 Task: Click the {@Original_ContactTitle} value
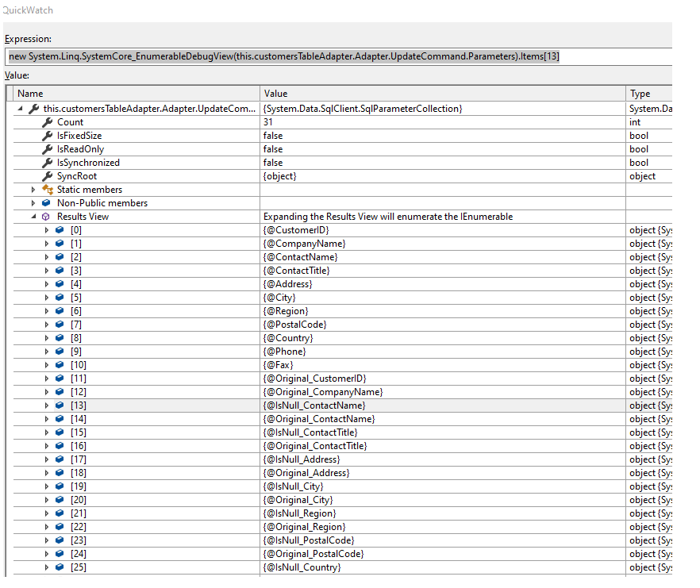315,446
